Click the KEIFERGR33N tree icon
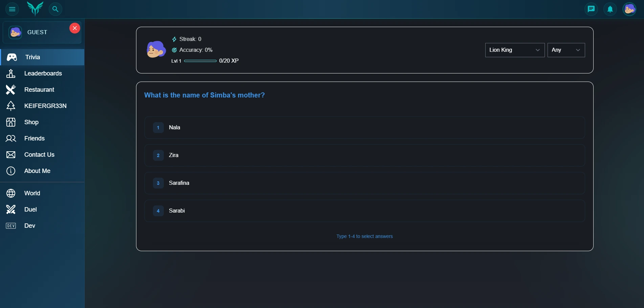Screen dimensions: 644x308 11,106
